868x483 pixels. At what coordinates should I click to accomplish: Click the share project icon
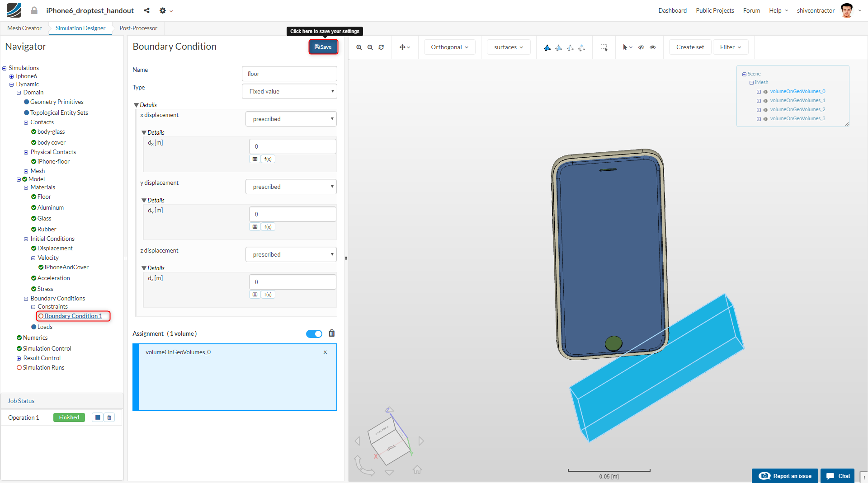click(147, 10)
